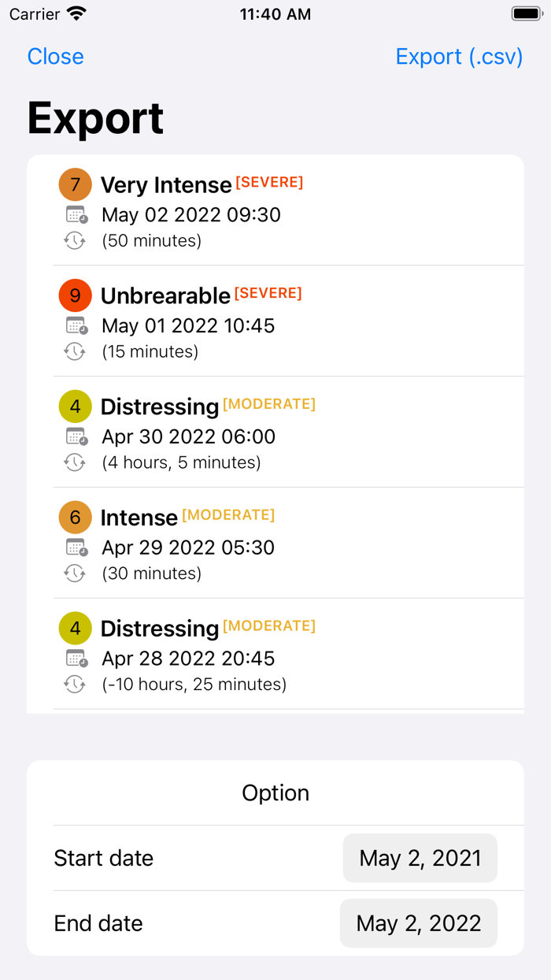
Task: Tap the red pain level 9 badge
Action: (75, 295)
